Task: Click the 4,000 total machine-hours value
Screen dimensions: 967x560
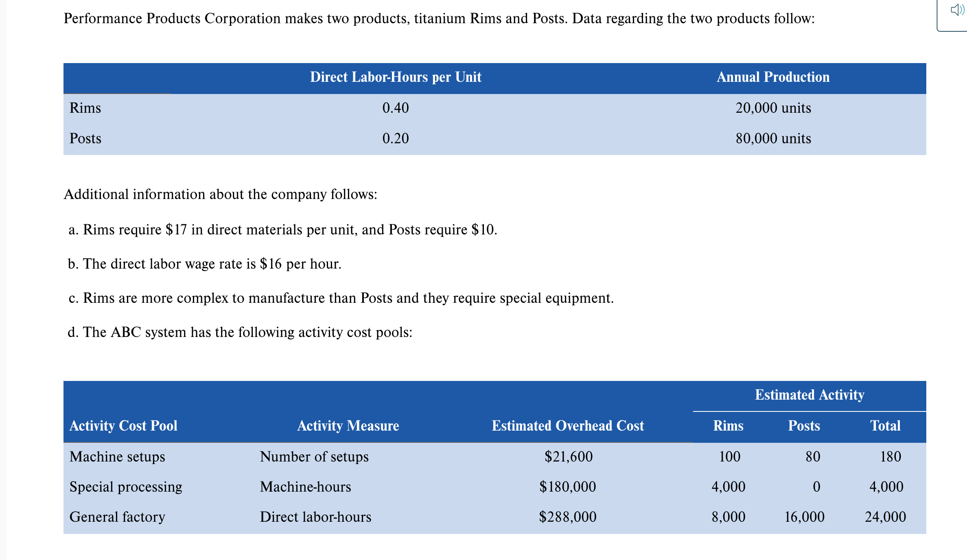Action: point(886,487)
